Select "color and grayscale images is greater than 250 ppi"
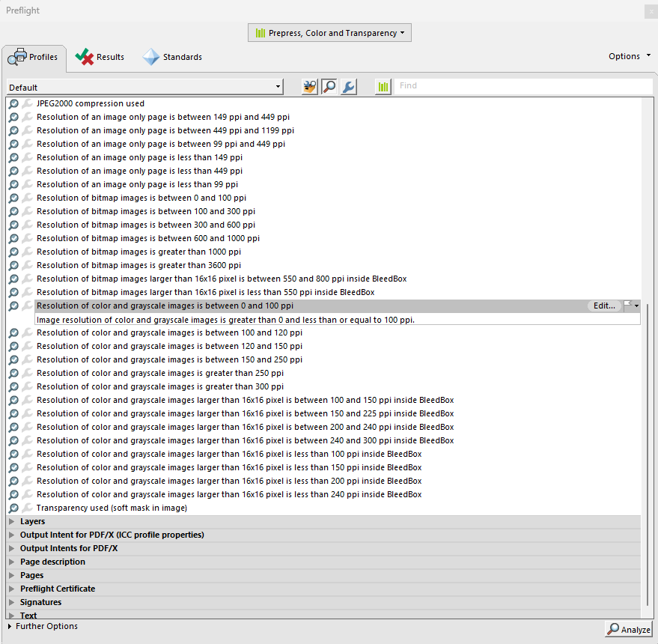658x644 pixels. coord(160,373)
